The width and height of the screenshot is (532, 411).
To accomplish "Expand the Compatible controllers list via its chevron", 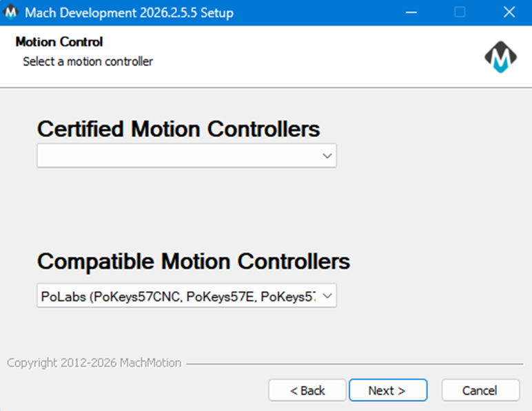I will click(327, 297).
